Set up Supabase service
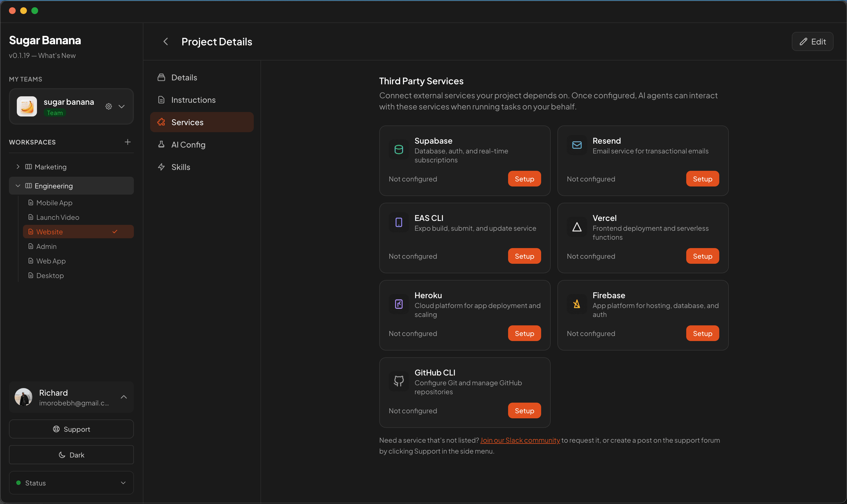Image resolution: width=847 pixels, height=504 pixels. click(x=524, y=179)
